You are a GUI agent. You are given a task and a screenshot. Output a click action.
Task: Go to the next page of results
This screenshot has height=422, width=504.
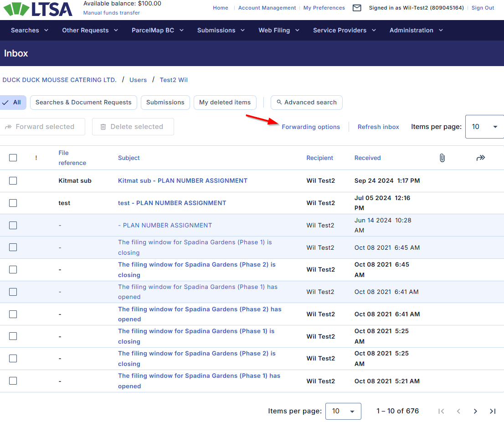pyautogui.click(x=475, y=411)
